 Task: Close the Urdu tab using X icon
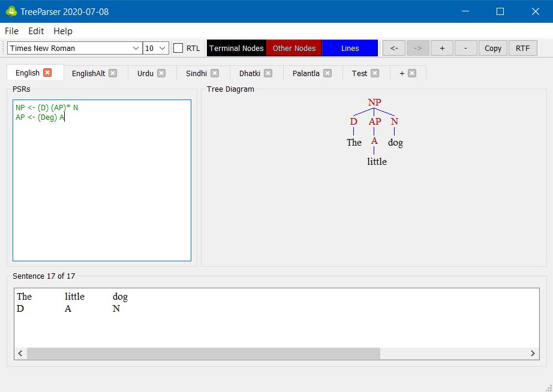pos(161,73)
